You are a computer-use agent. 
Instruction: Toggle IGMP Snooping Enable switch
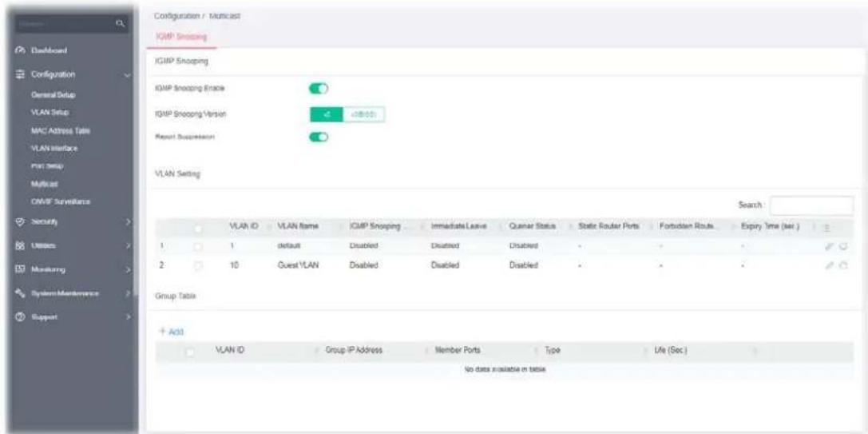(319, 88)
